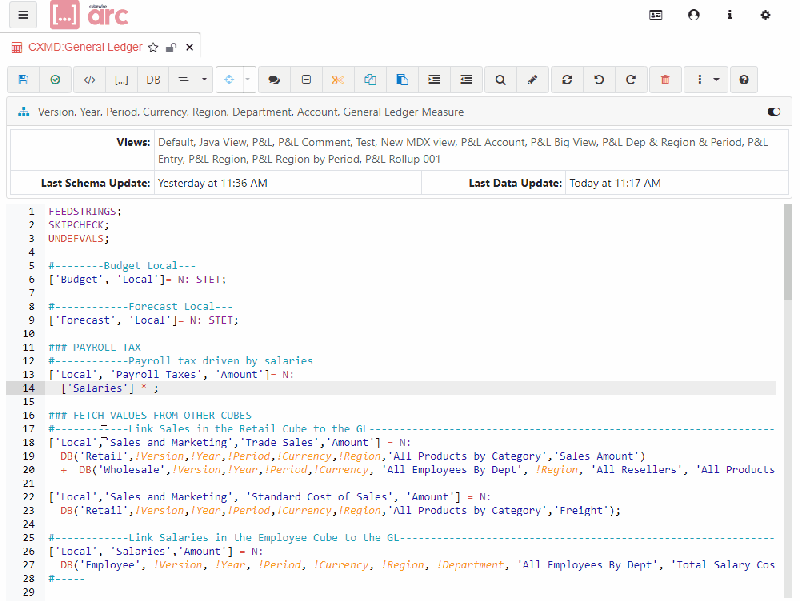Image resolution: width=800 pixels, height=601 pixels.
Task: Click the blue navigation arrows toolbar button
Action: click(229, 80)
